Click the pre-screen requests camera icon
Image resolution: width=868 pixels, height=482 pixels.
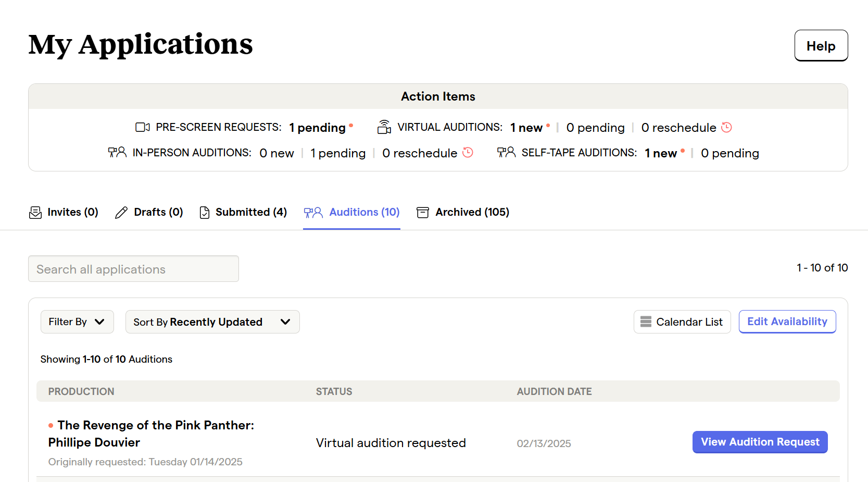(x=143, y=127)
